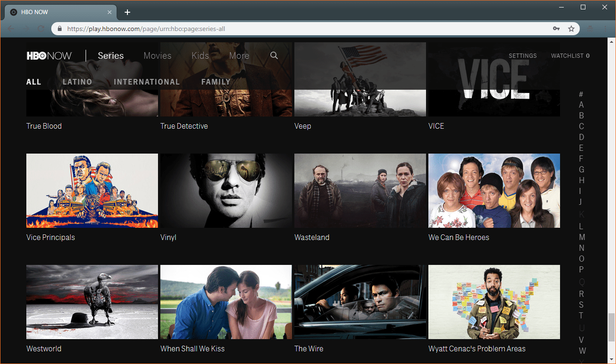Open the Kids section
616x364 pixels.
click(x=200, y=55)
